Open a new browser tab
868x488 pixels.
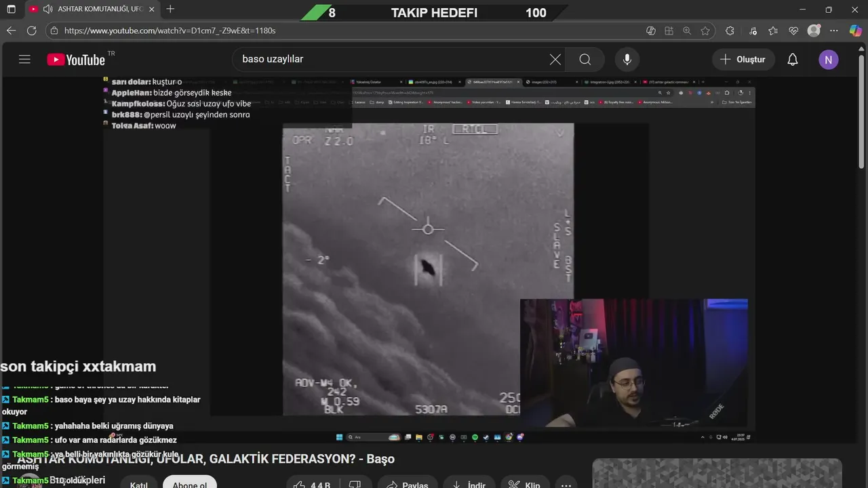coord(170,9)
